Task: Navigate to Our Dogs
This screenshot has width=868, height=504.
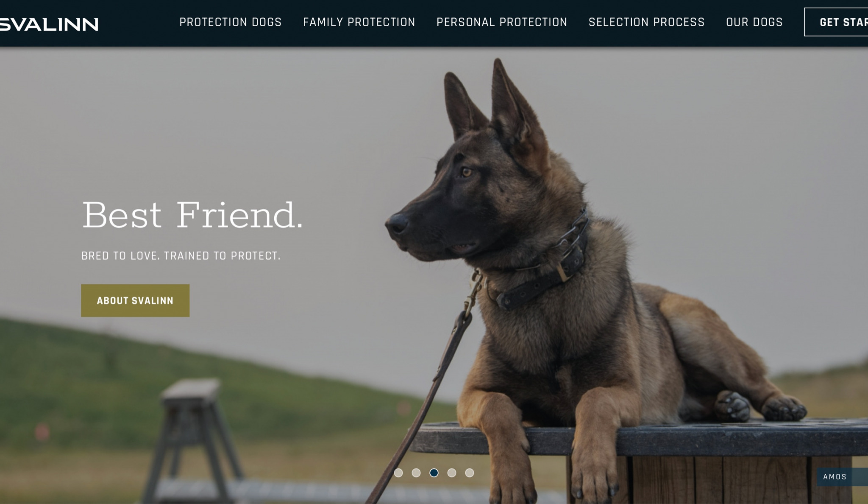Action: tap(754, 22)
